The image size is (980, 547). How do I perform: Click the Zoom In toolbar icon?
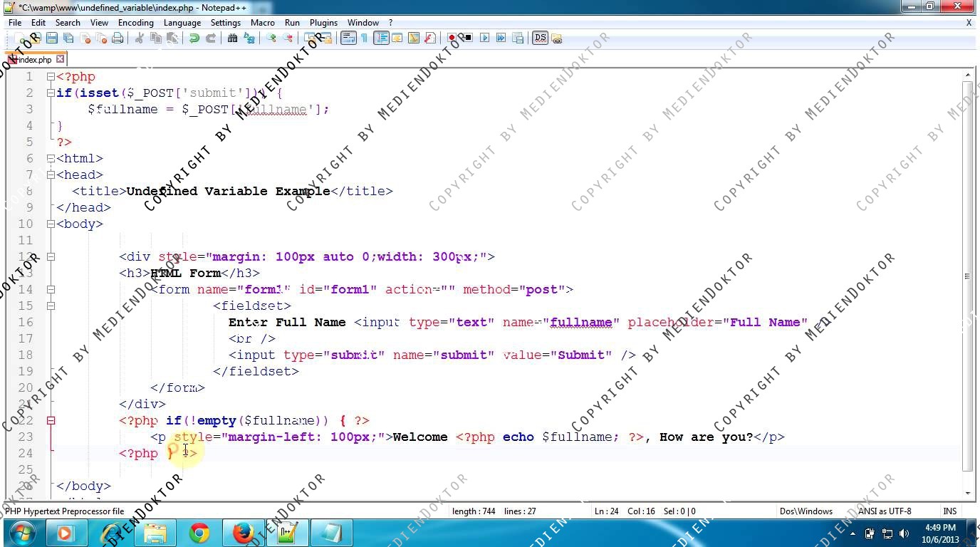click(x=271, y=38)
